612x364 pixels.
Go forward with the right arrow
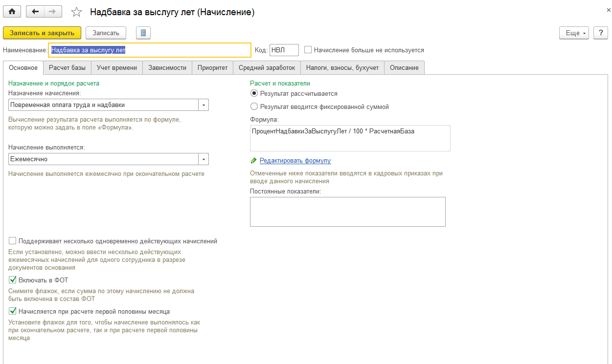pos(53,12)
